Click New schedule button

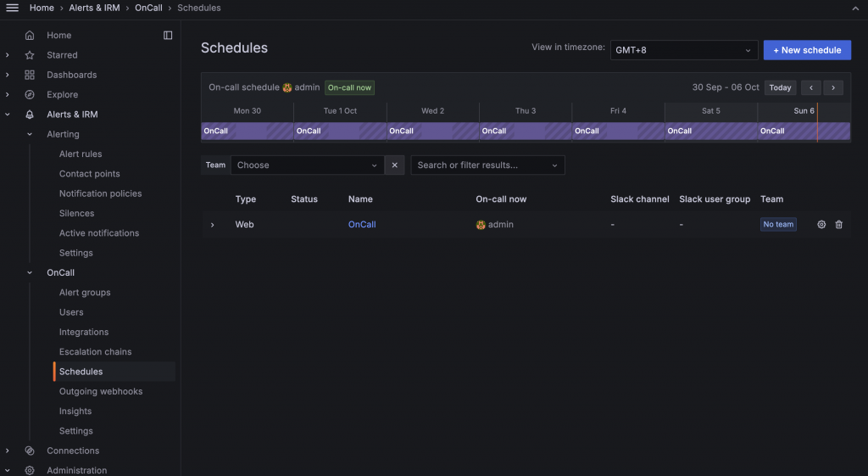(807, 50)
